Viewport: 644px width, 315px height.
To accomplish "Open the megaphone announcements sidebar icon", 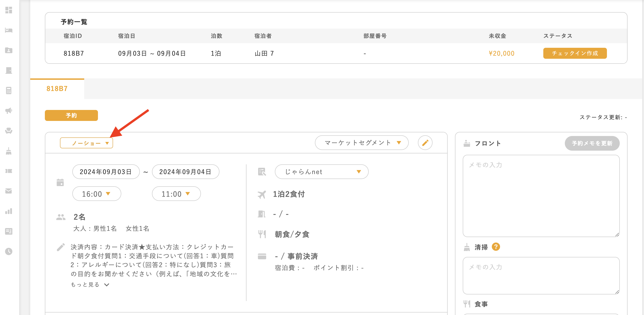I will pyautogui.click(x=9, y=111).
